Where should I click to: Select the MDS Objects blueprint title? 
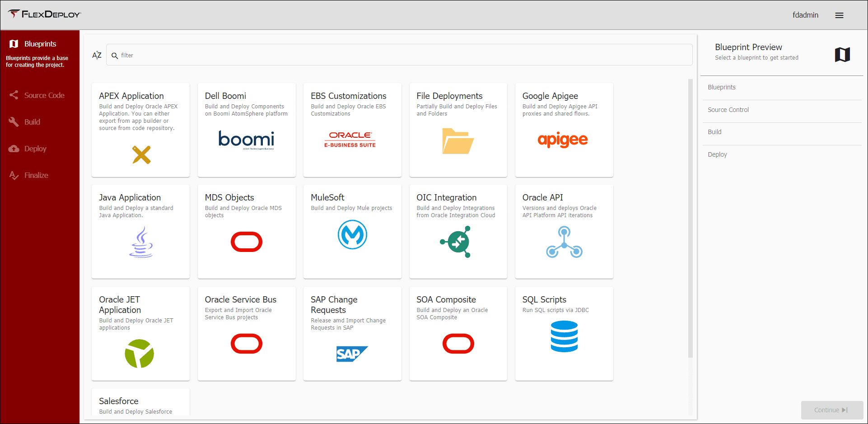point(229,198)
